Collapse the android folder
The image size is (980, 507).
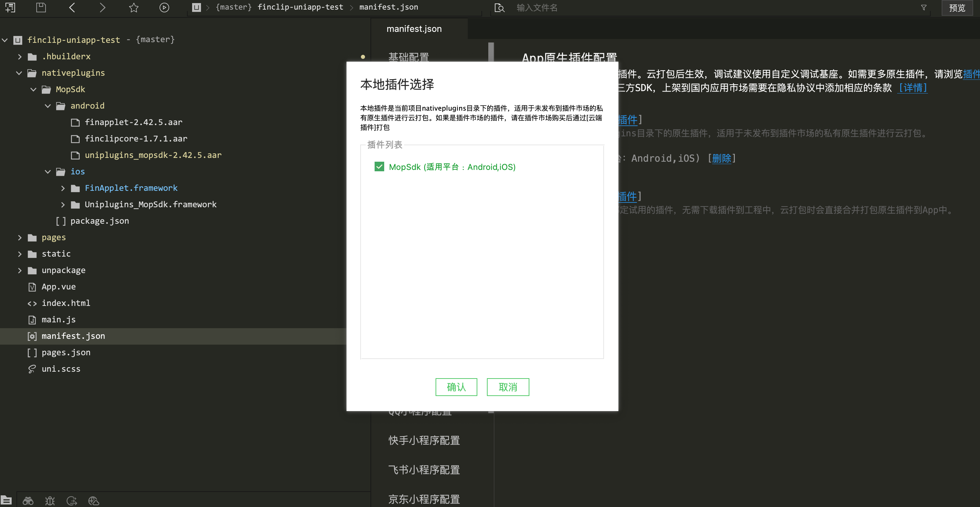coord(48,106)
